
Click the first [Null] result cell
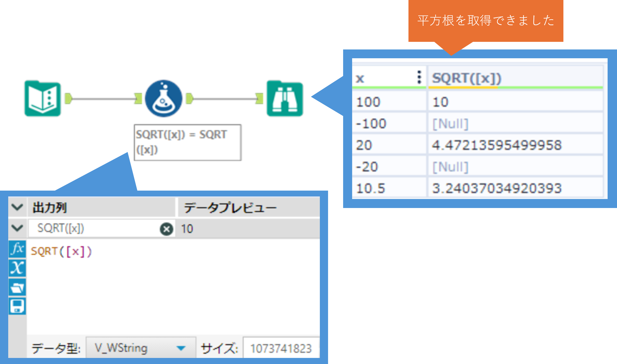click(x=451, y=124)
